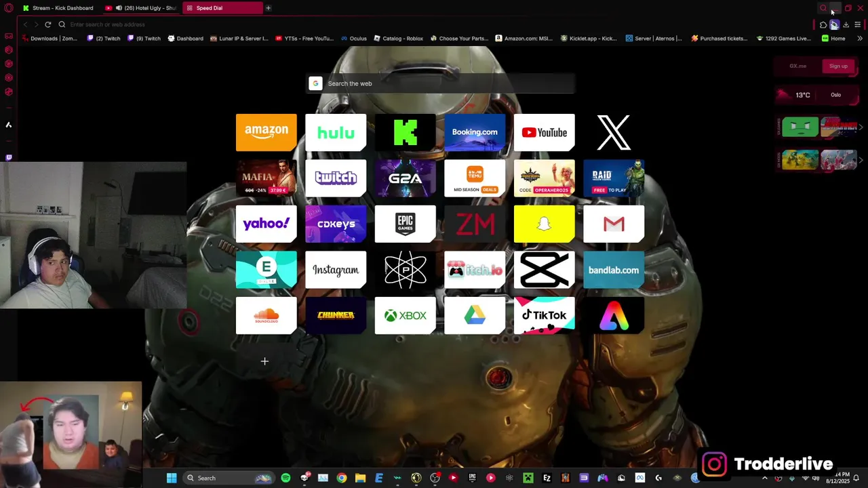Open the YouTube speed dial tile
The width and height of the screenshot is (868, 488).
click(544, 132)
